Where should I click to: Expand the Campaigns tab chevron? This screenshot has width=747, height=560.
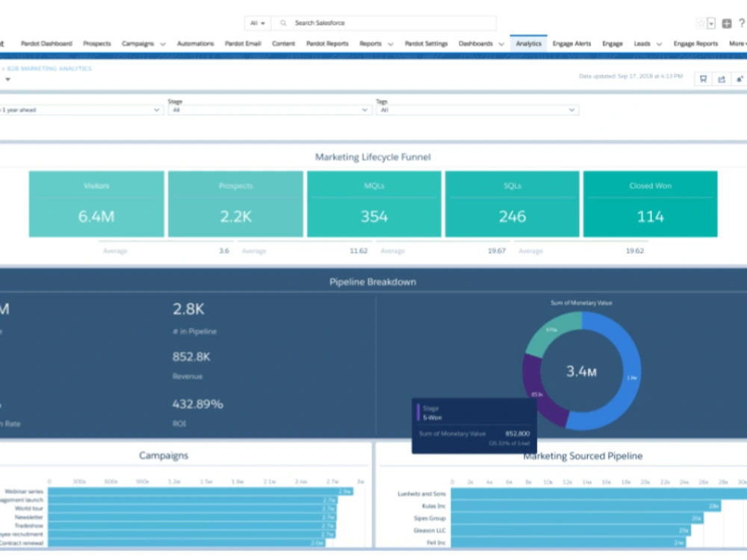click(x=162, y=44)
